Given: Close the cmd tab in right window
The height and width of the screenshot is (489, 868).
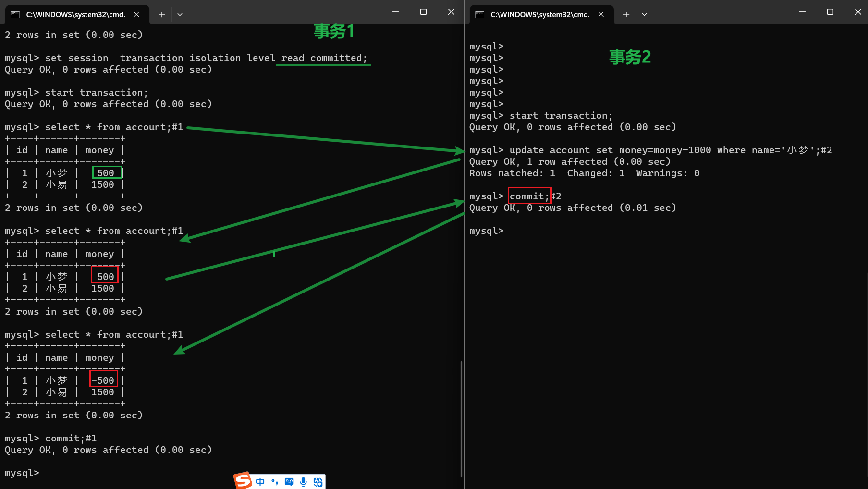Looking at the screenshot, I should (x=601, y=14).
